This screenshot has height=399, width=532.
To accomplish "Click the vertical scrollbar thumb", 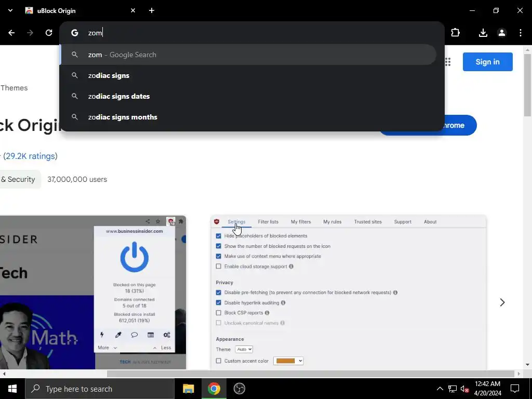I will (527, 85).
